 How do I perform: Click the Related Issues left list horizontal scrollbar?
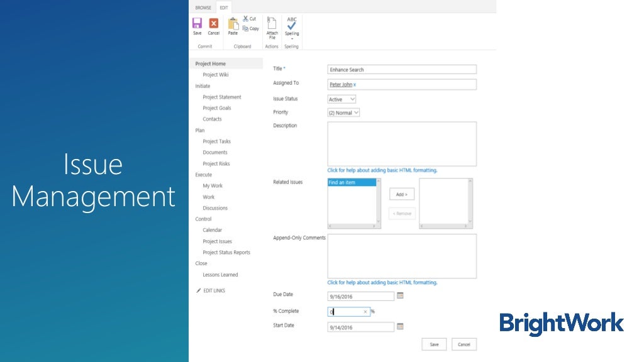tap(352, 226)
